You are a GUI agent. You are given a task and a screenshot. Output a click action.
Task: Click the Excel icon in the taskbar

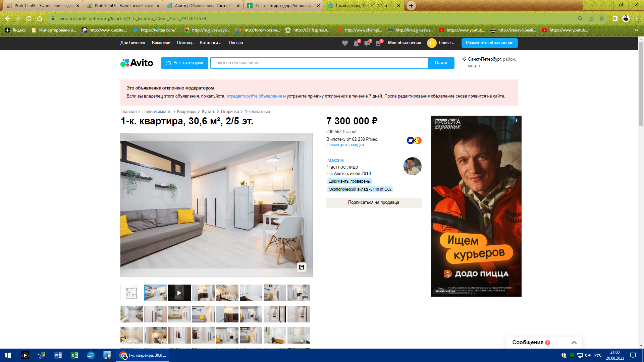[74, 355]
